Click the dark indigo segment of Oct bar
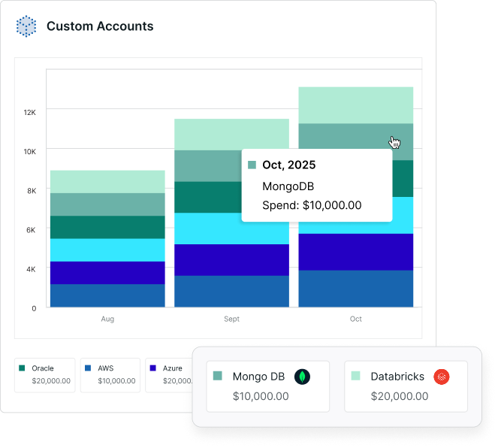This screenshot has height=448, width=498. pos(356,251)
